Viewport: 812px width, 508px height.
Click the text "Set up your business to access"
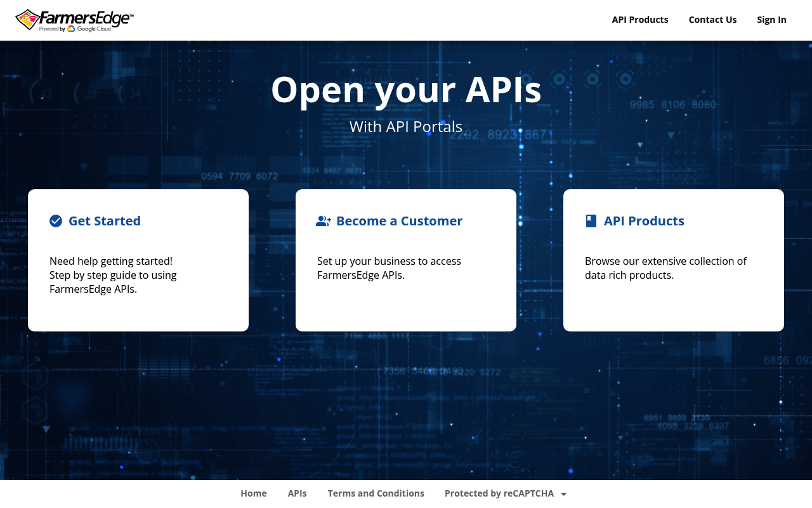pyautogui.click(x=389, y=261)
